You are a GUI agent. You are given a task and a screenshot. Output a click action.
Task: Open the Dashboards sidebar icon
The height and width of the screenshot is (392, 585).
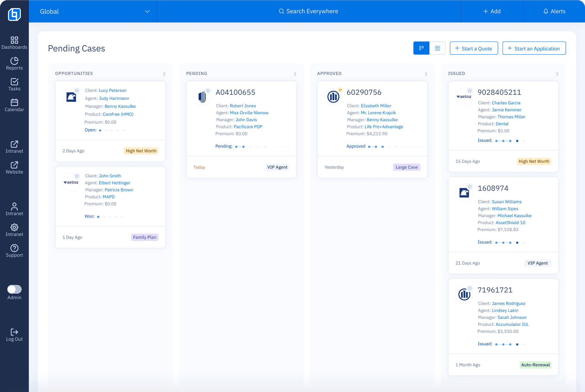14,40
